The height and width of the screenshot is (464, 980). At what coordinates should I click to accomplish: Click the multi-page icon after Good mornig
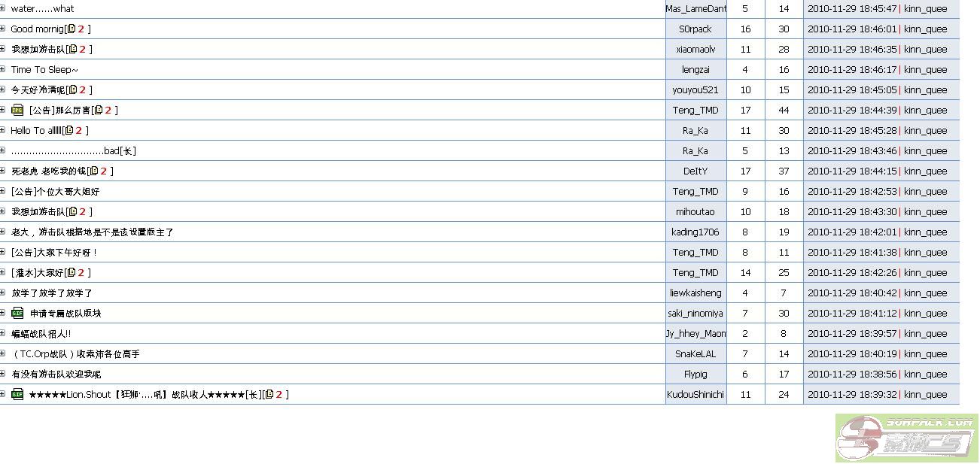coord(72,29)
